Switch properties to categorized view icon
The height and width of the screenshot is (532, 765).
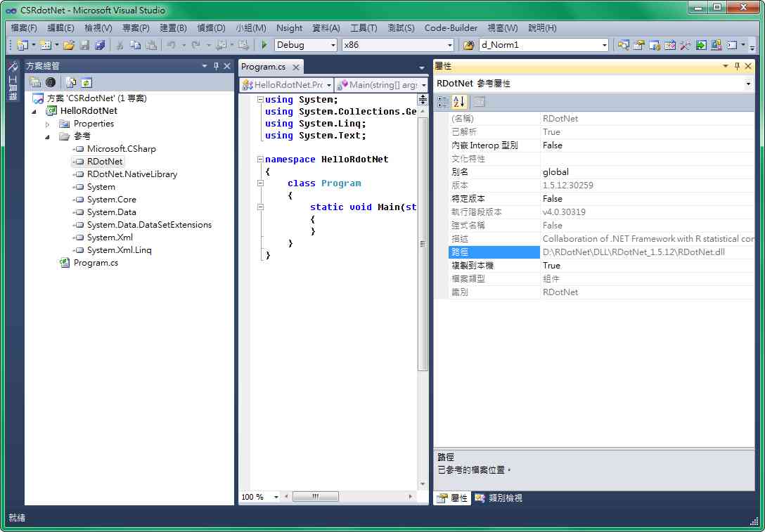442,102
